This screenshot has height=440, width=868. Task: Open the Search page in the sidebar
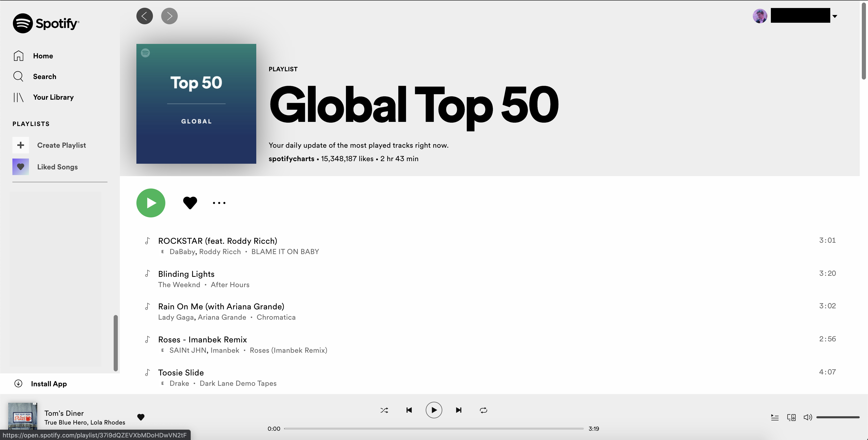pyautogui.click(x=44, y=76)
